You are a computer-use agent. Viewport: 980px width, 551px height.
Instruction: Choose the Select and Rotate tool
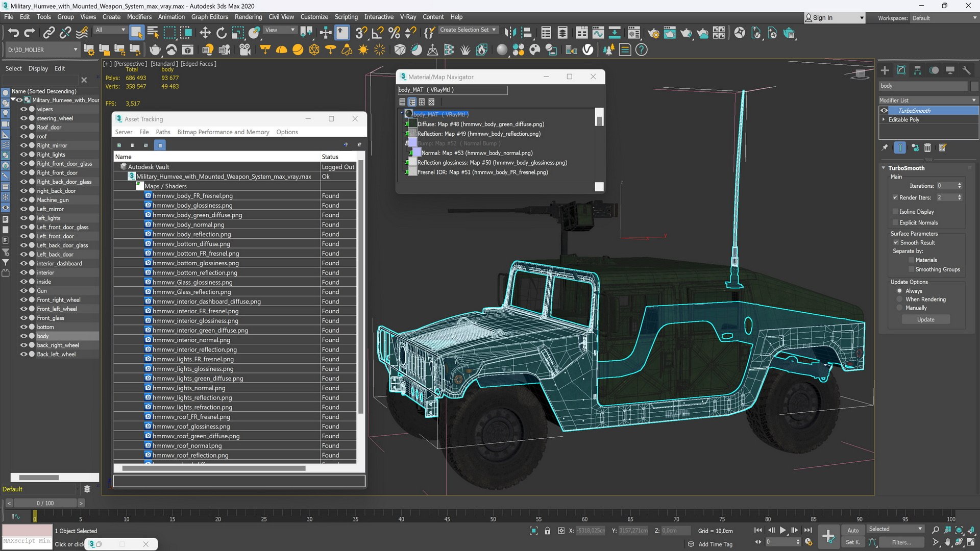221,33
